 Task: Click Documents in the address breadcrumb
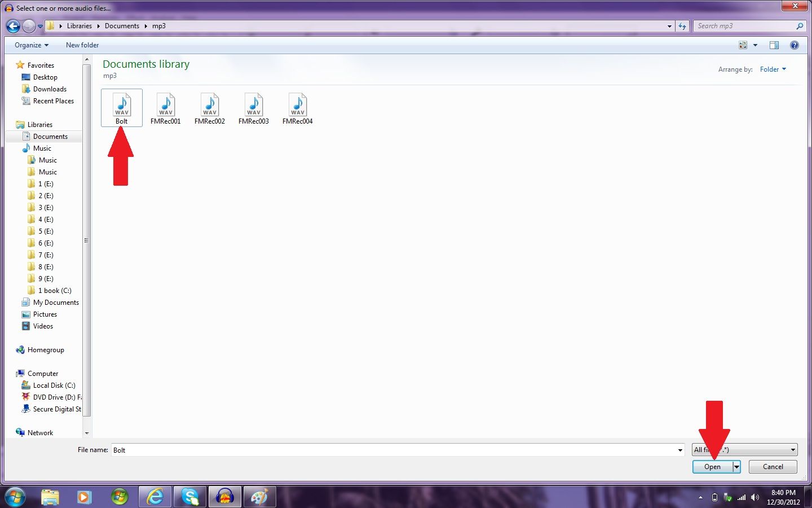point(122,25)
